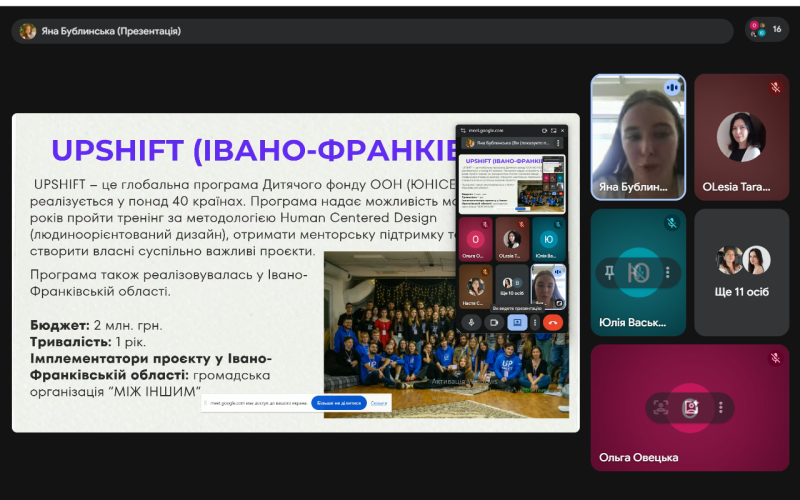This screenshot has width=800, height=500.
Task: Open site controls icon beside meet.google.com
Action: click(x=463, y=131)
